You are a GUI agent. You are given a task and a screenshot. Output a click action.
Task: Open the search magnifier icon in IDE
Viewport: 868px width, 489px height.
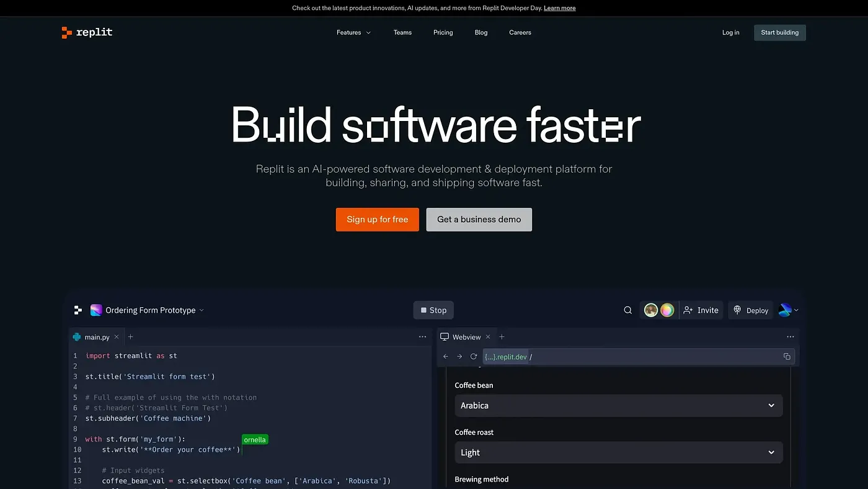click(628, 310)
